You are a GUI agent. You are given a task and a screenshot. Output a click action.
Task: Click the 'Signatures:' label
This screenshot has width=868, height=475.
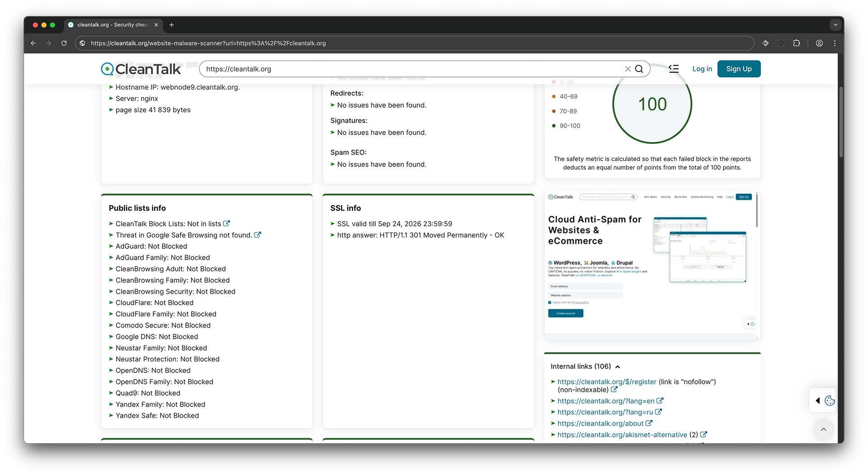349,120
